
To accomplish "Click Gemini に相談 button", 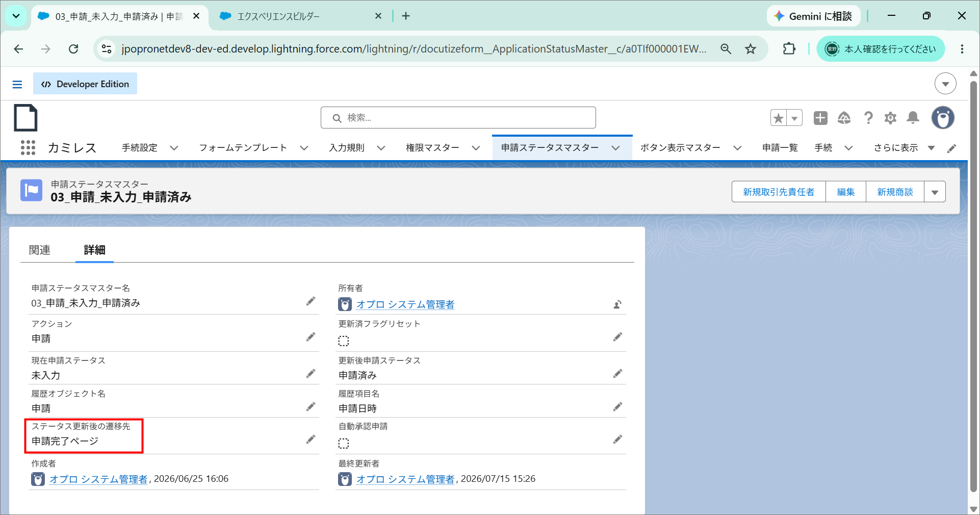I will click(x=813, y=16).
